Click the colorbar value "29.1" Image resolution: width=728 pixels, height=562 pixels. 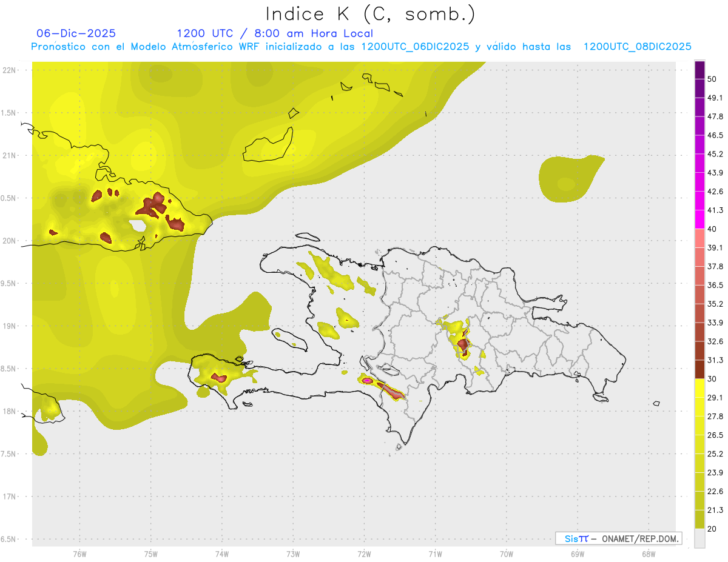tap(715, 398)
